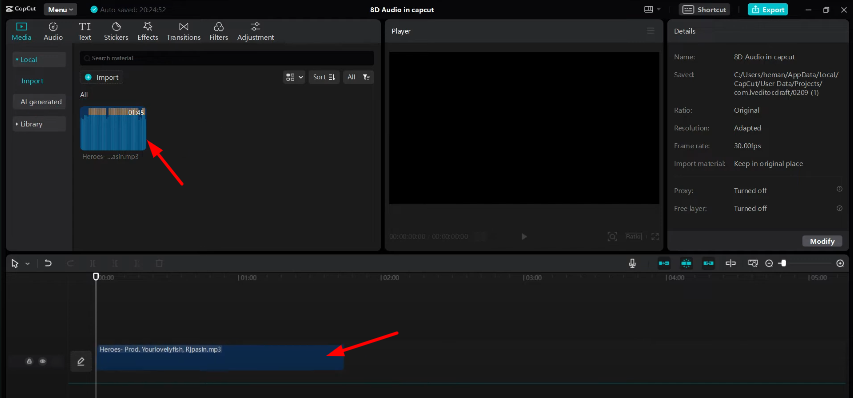Screen dimensions: 853x398
Task: Select the Heroes mp3 media thumbnail
Action: pyautogui.click(x=113, y=128)
